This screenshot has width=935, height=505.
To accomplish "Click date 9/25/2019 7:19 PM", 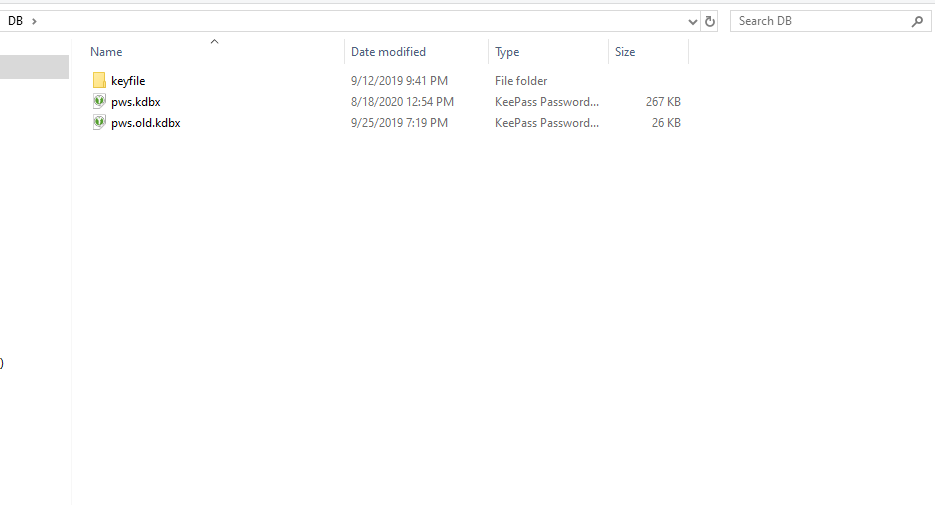I will (399, 123).
